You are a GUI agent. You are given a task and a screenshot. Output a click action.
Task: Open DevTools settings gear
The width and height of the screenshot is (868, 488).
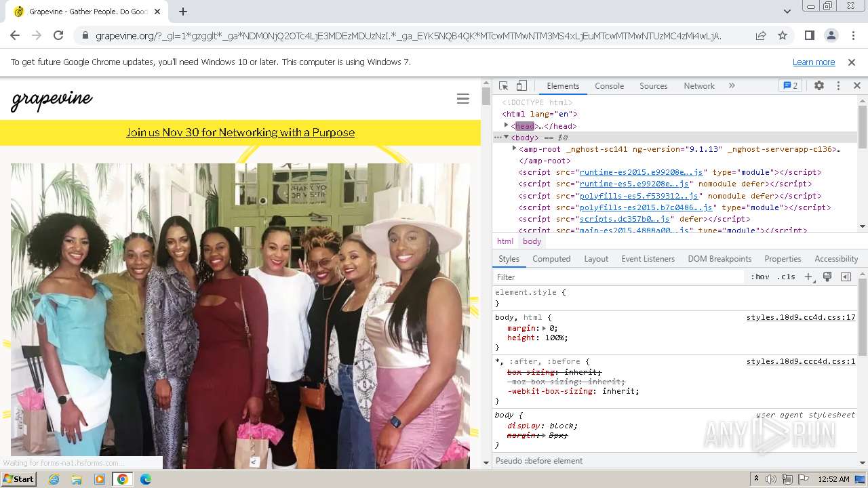coord(819,86)
